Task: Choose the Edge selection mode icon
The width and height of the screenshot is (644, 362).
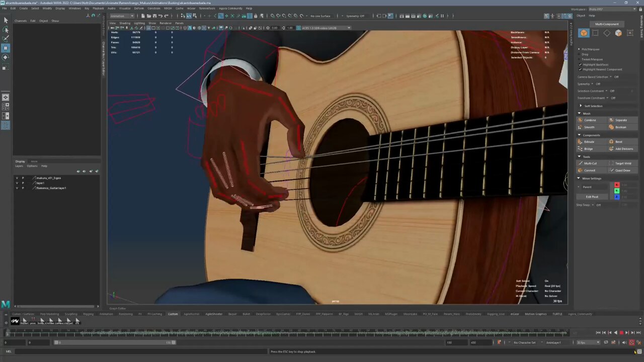Action: (x=607, y=33)
